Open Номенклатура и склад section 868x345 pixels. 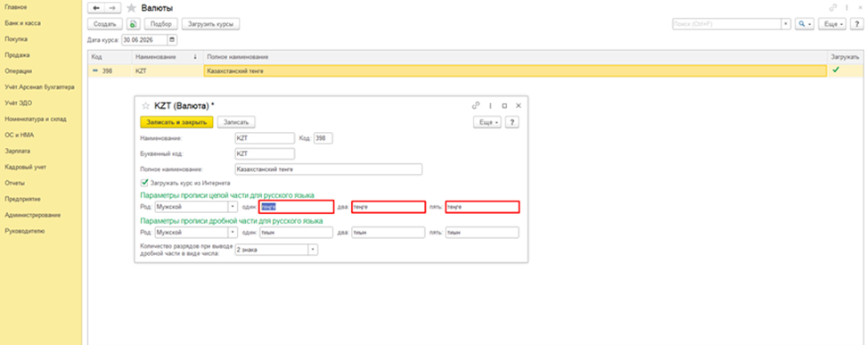36,119
